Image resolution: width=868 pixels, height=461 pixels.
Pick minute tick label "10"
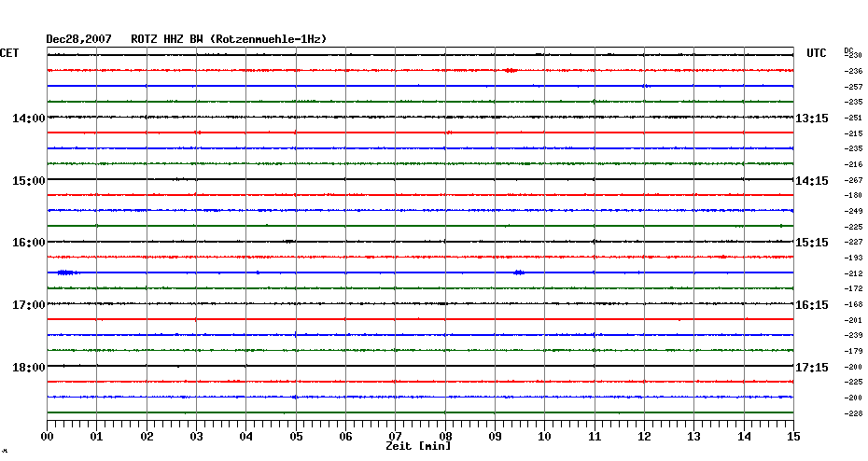coord(545,437)
